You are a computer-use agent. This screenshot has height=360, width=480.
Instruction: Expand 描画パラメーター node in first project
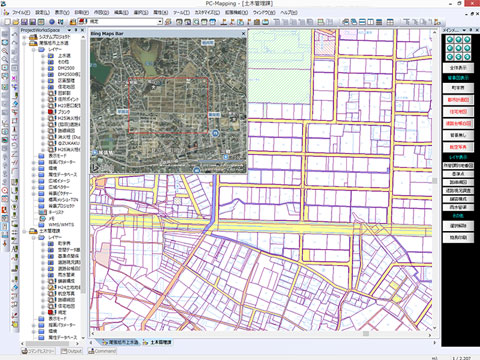tap(33, 162)
